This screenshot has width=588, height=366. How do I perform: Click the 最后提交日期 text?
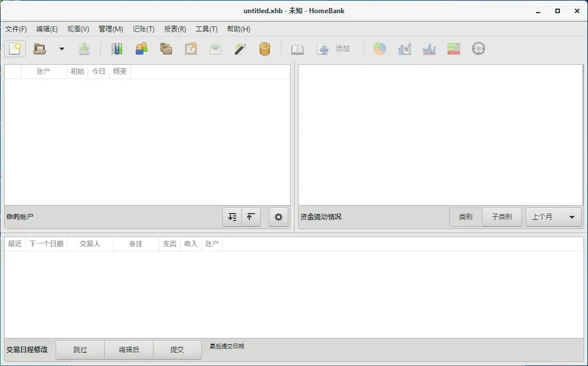(227, 346)
